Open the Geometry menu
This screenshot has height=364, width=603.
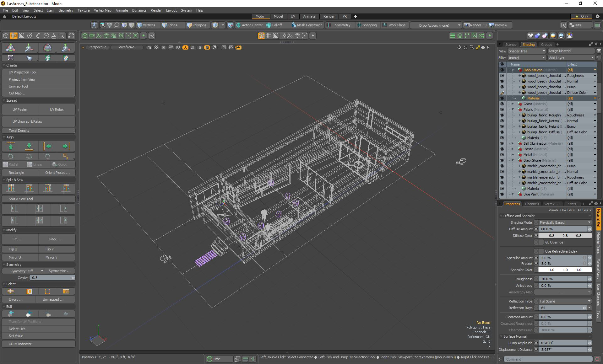[x=66, y=10]
